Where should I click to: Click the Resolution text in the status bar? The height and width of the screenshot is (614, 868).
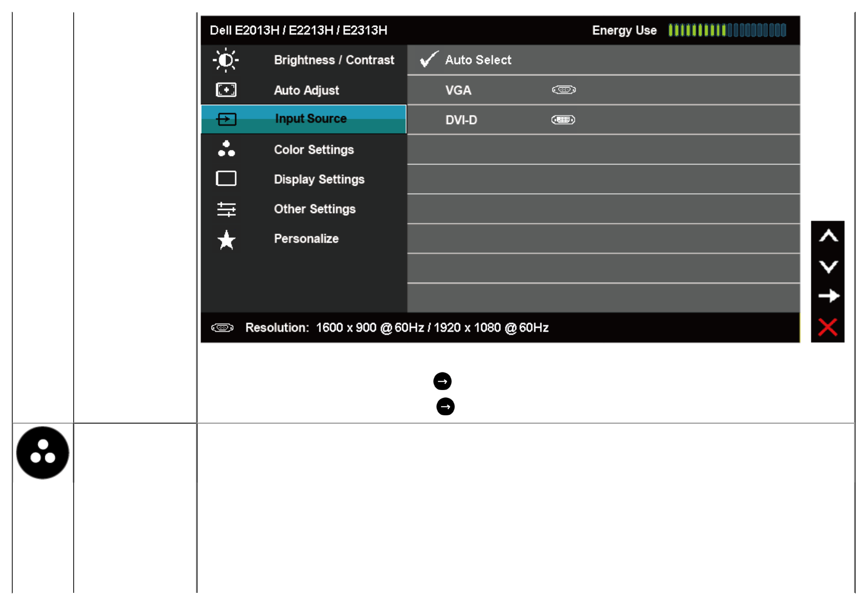397,328
